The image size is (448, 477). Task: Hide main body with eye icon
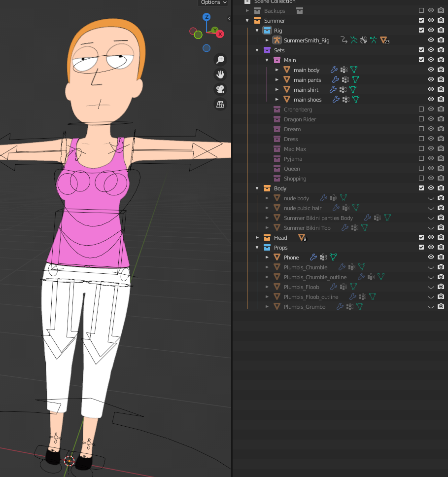(x=431, y=70)
